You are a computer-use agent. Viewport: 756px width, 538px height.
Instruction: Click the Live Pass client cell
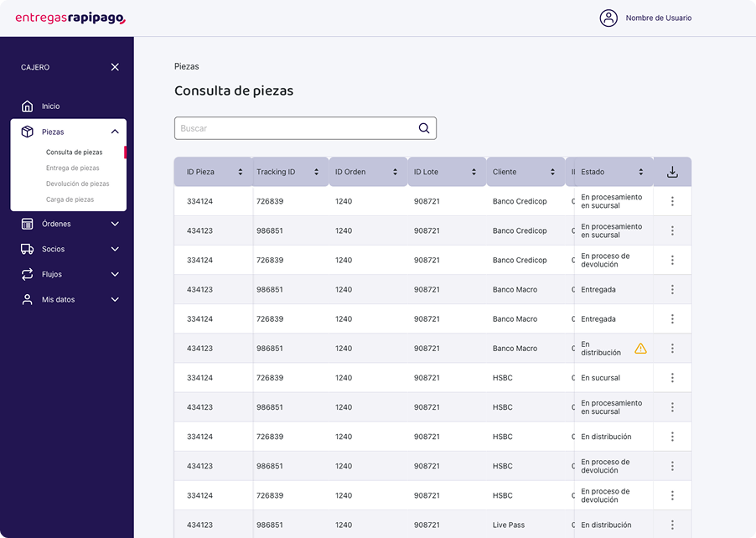(x=509, y=525)
